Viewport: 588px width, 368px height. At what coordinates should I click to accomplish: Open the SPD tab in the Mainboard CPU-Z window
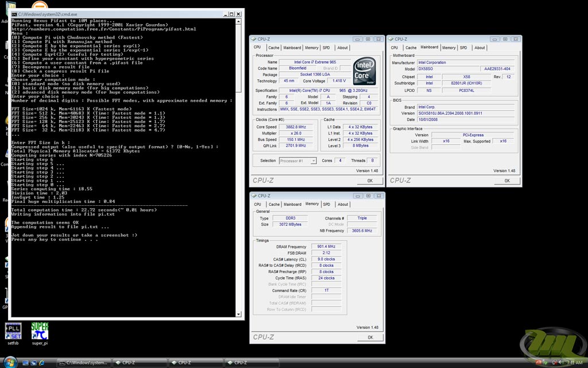pos(463,48)
